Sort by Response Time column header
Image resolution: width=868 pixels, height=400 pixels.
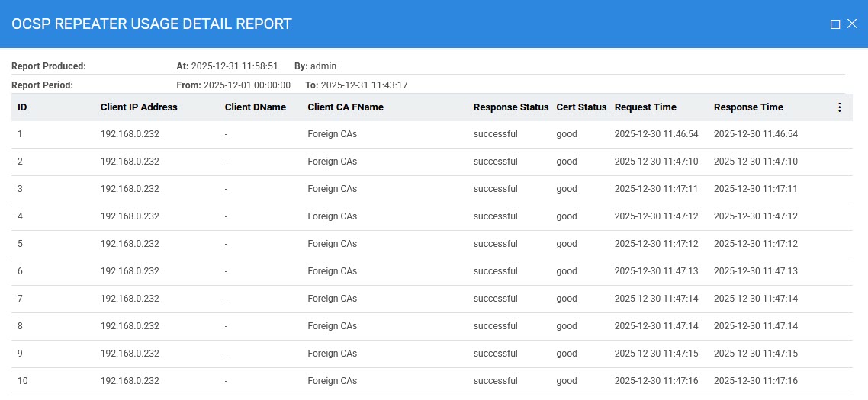748,107
